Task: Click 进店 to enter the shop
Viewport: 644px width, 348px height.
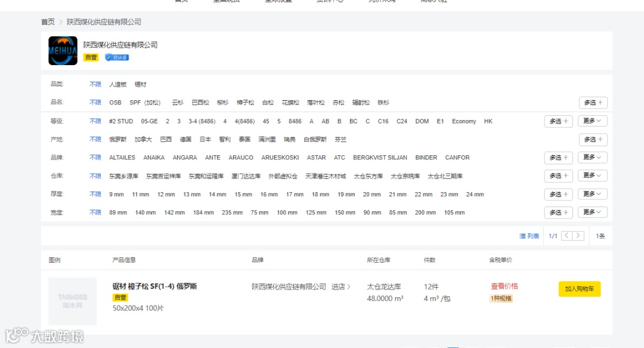Action: click(x=341, y=287)
